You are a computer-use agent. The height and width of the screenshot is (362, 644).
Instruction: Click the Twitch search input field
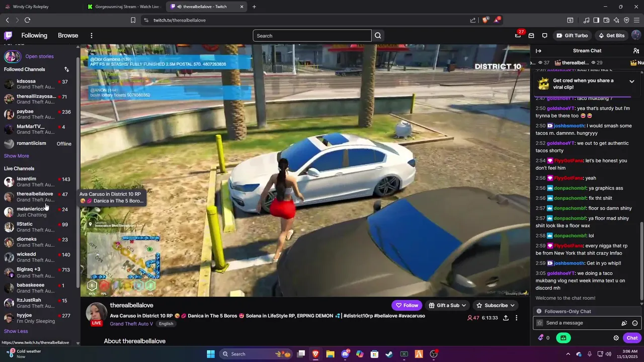[x=312, y=36]
